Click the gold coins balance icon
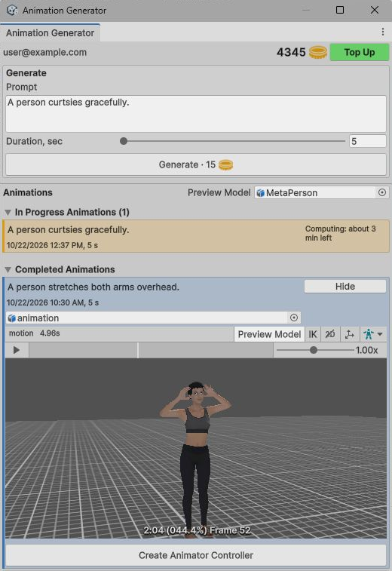This screenshot has height=571, width=392. 318,52
